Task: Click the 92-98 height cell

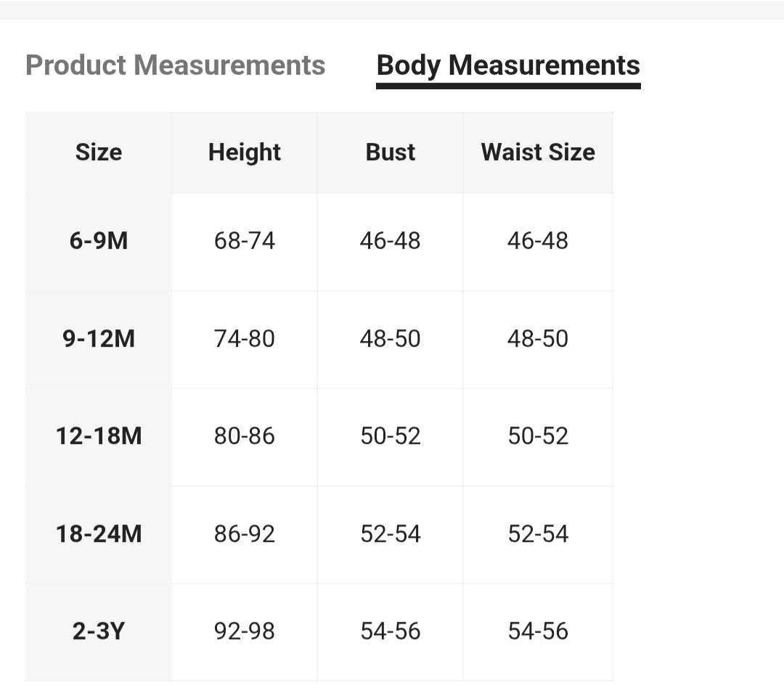Action: coord(245,631)
